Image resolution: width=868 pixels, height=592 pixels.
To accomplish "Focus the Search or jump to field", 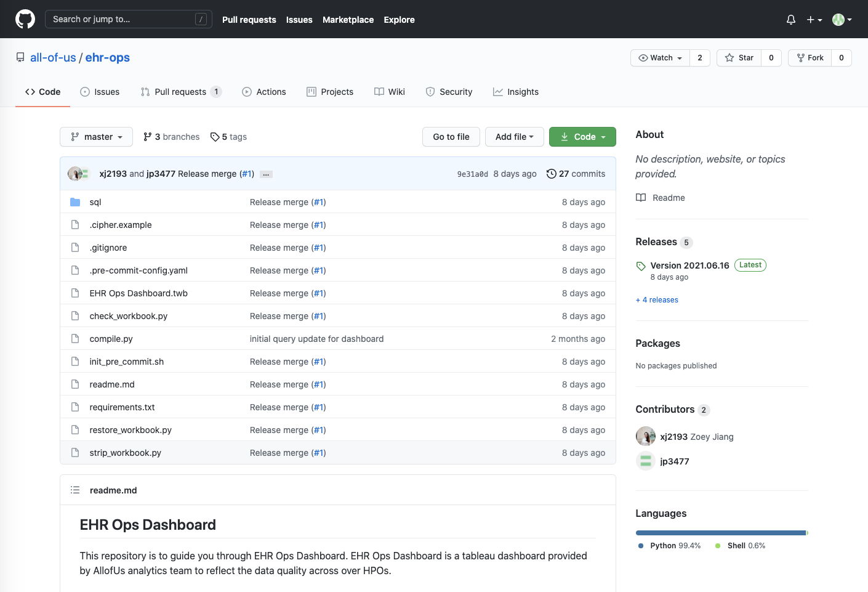I will click(129, 19).
